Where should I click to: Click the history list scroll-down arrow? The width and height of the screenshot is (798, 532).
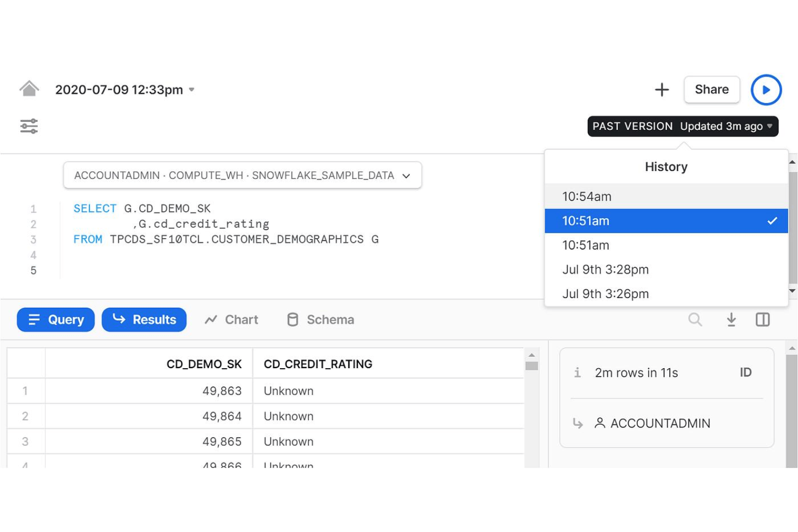point(792,291)
